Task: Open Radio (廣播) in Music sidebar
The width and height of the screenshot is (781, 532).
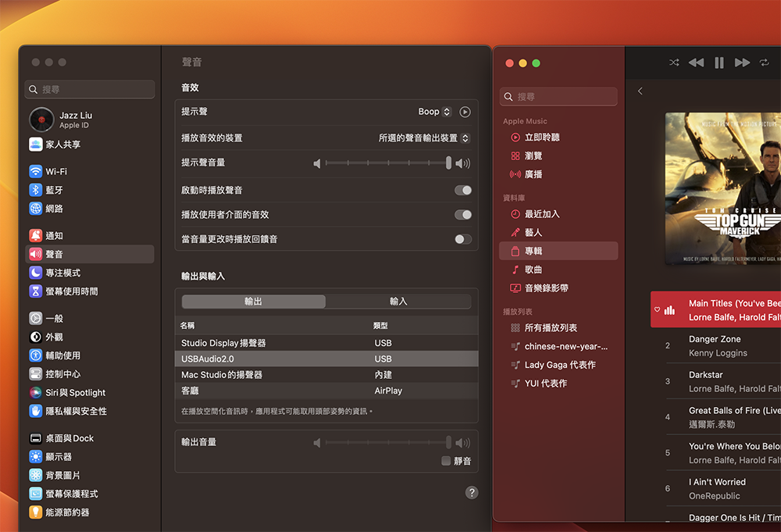Action: pyautogui.click(x=558, y=174)
